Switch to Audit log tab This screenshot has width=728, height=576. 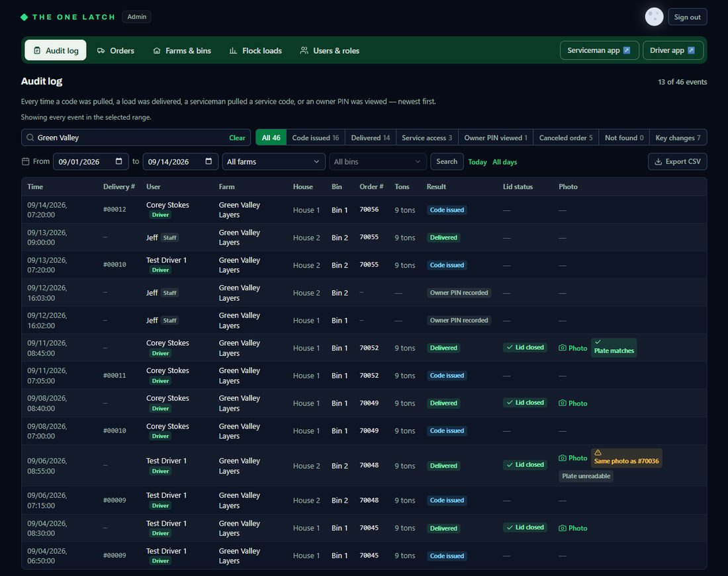coord(56,50)
